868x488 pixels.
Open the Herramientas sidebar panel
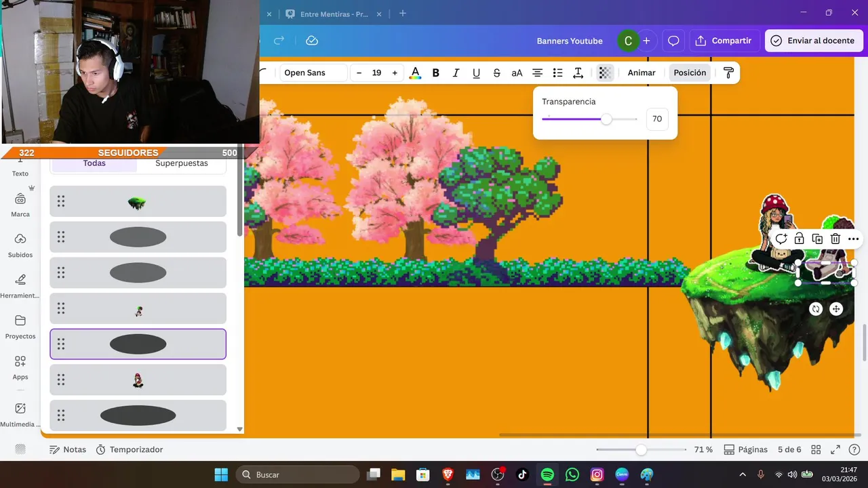(x=20, y=286)
